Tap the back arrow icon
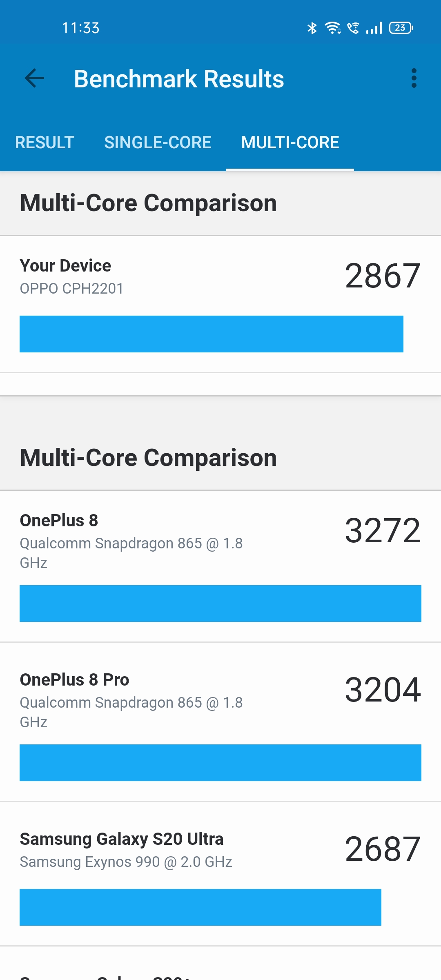The image size is (441, 980). tap(34, 78)
